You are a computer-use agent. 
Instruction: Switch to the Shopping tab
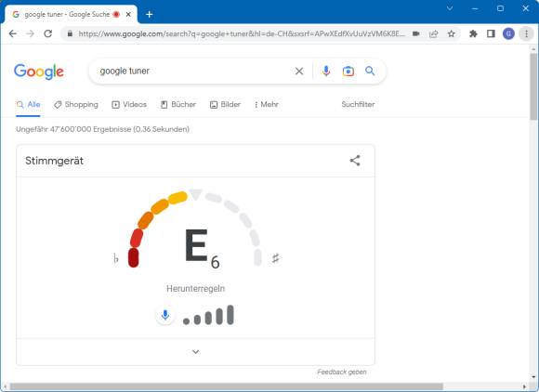(76, 104)
